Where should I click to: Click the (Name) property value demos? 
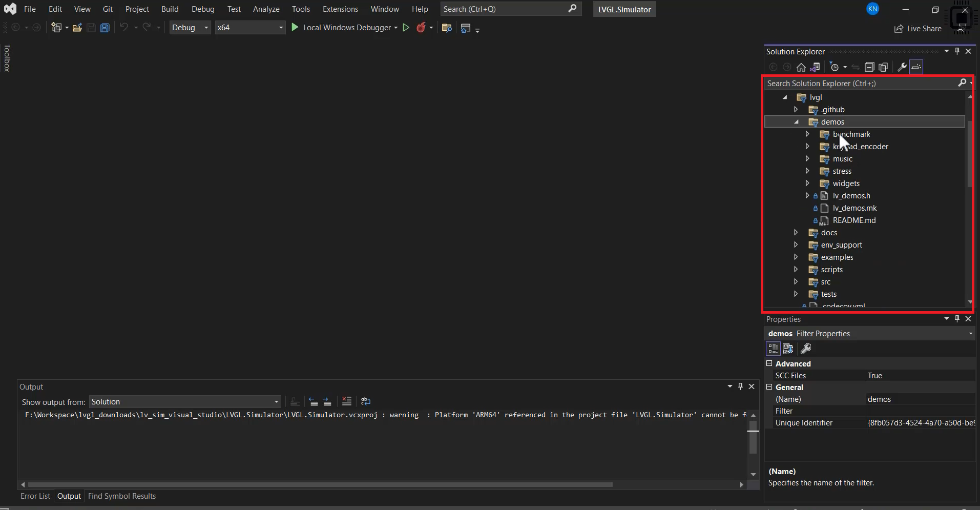click(x=879, y=399)
